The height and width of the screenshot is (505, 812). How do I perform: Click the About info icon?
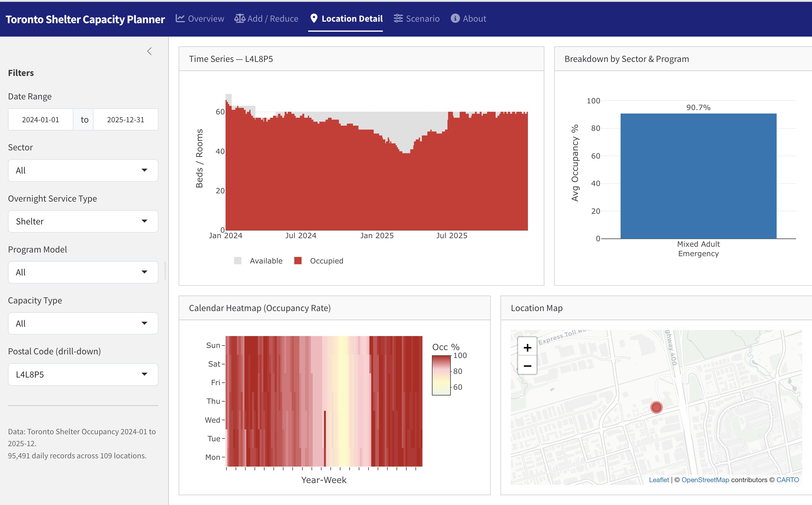pyautogui.click(x=455, y=19)
